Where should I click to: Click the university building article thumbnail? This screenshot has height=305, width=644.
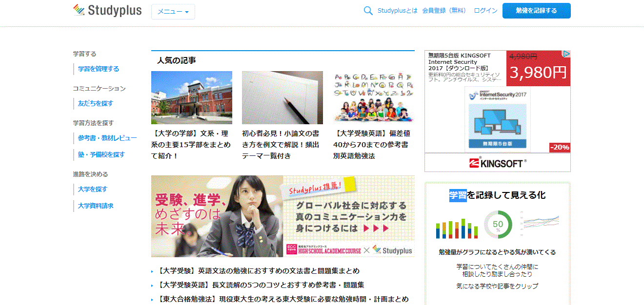(191, 97)
